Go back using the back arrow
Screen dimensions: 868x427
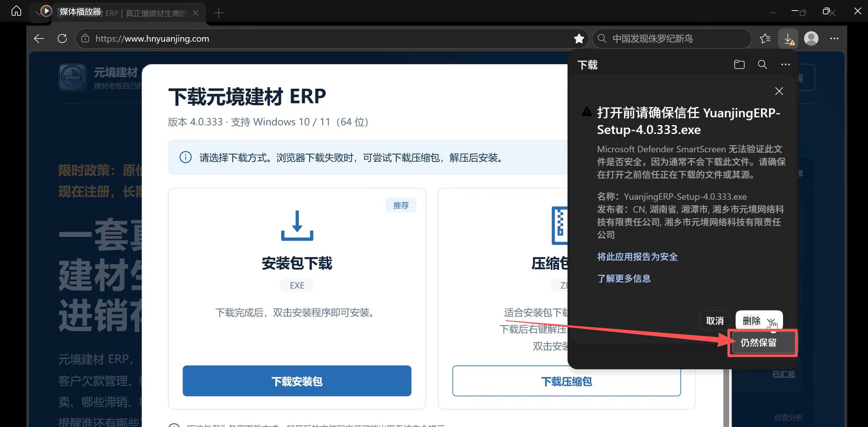tap(39, 39)
